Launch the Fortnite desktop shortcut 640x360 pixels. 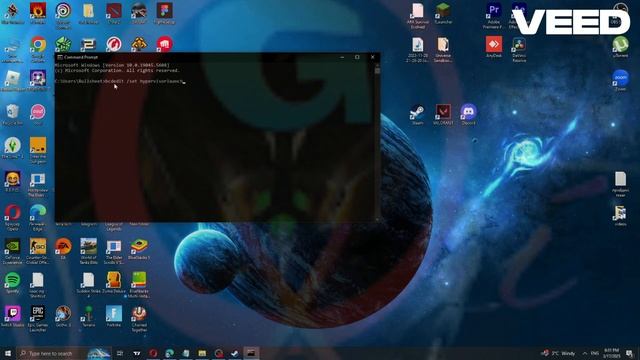coord(114,316)
